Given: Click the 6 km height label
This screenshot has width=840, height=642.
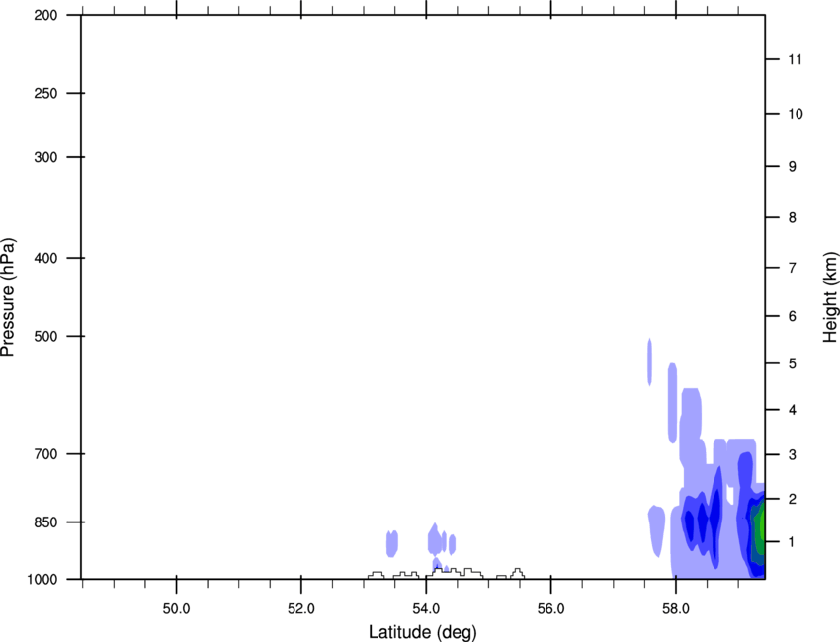Looking at the screenshot, I should [x=793, y=316].
